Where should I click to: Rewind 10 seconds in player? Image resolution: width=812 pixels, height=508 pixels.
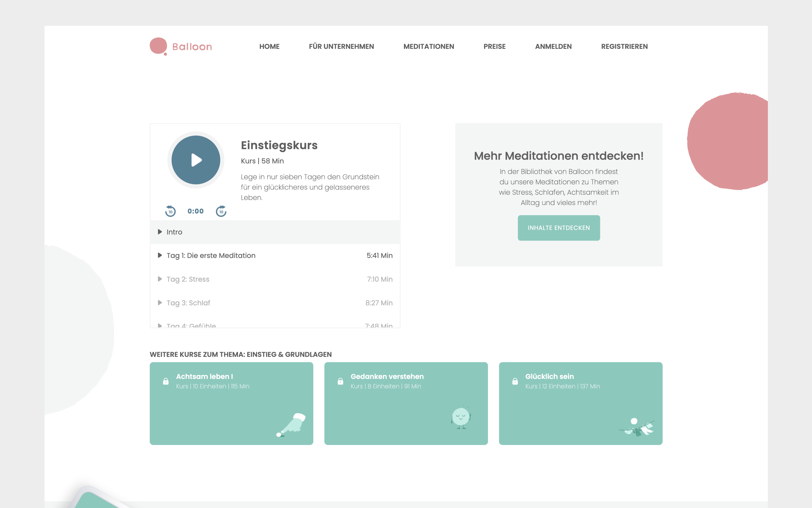coord(171,211)
